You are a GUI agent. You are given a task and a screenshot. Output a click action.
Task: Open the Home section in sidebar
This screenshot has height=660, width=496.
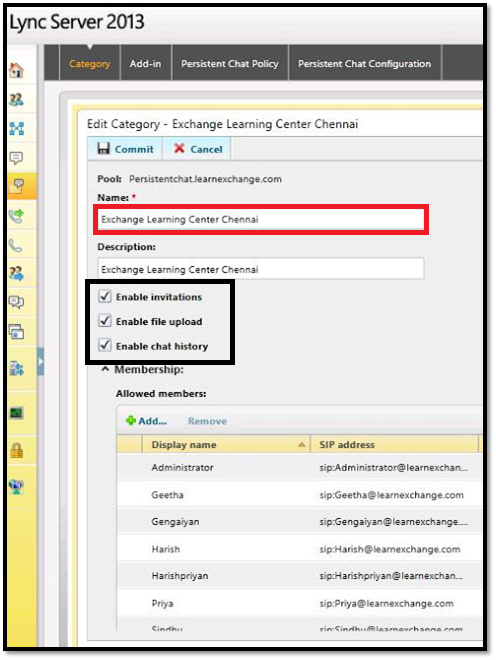16,70
